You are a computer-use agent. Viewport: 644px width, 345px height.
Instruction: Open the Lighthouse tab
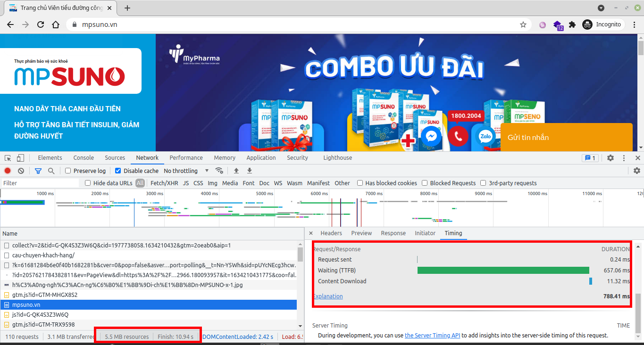click(338, 158)
